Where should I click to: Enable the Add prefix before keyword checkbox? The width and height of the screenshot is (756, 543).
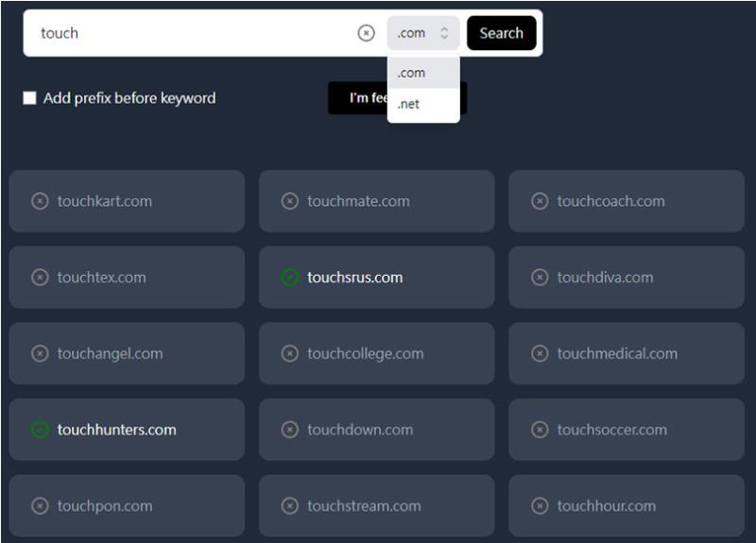click(30, 98)
